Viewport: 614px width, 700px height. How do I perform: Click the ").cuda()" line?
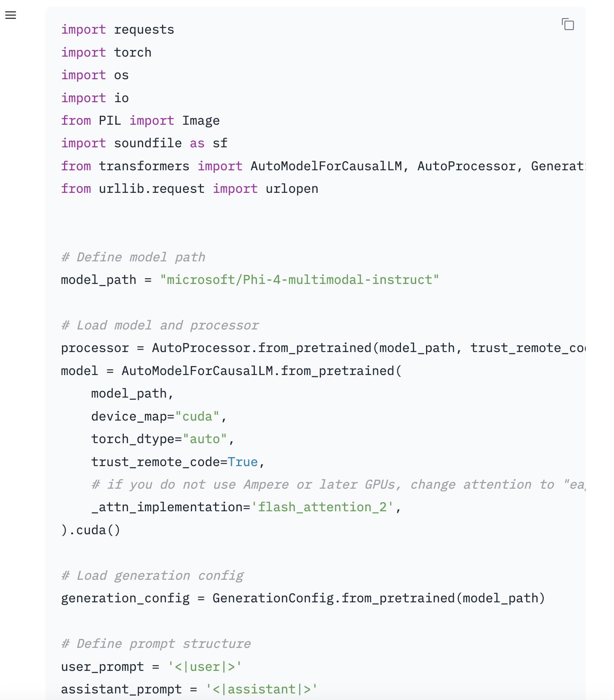point(91,530)
